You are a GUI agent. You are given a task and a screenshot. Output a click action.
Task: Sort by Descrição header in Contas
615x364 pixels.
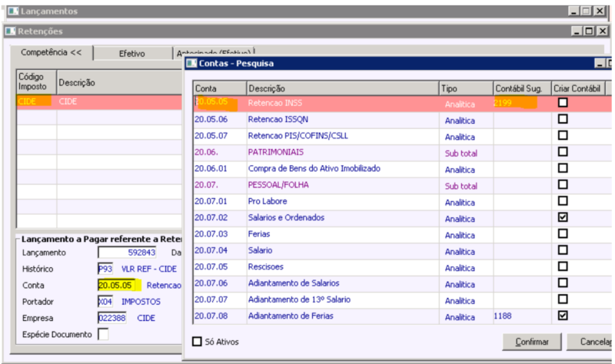pyautogui.click(x=343, y=88)
